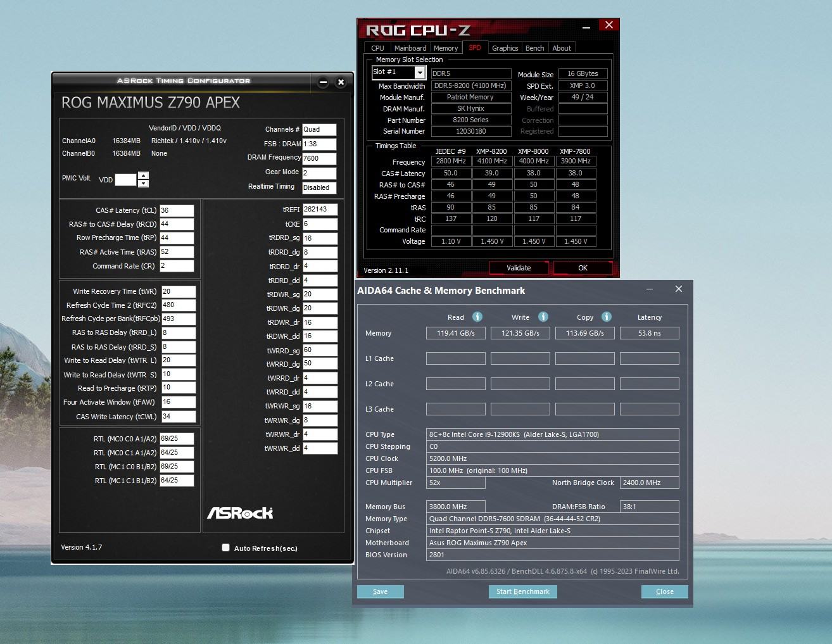Click the Gear Mode field
Screen dimensions: 832x644
[x=319, y=173]
